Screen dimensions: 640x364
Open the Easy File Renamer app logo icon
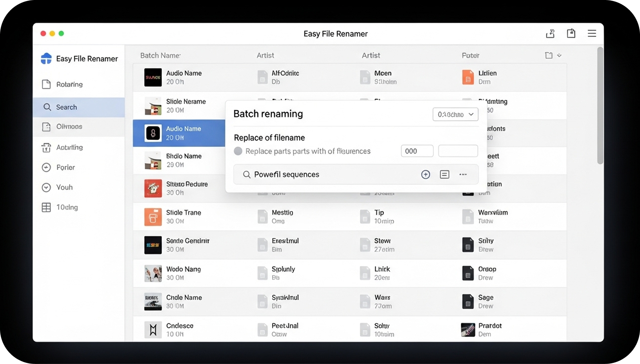(x=46, y=58)
